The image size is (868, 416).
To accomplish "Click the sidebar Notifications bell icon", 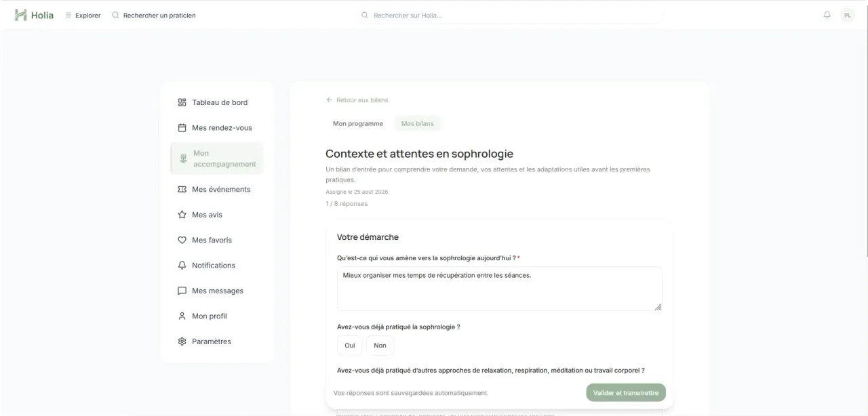I will coord(182,265).
